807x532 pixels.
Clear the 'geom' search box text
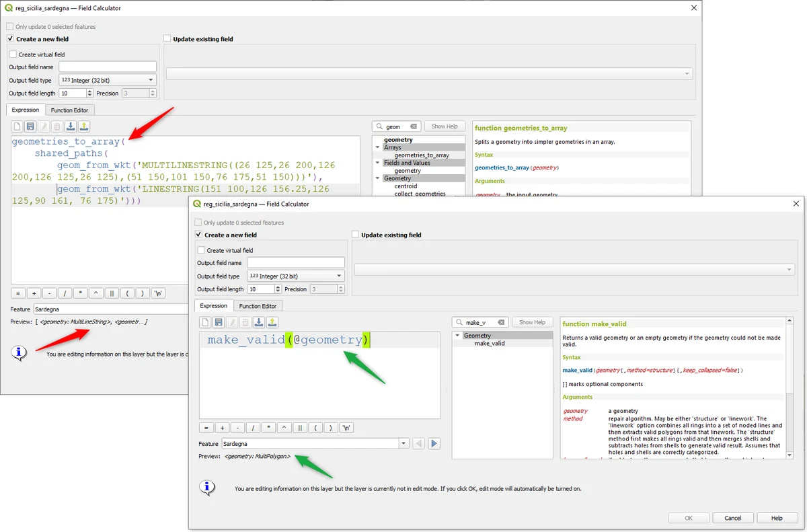click(414, 126)
